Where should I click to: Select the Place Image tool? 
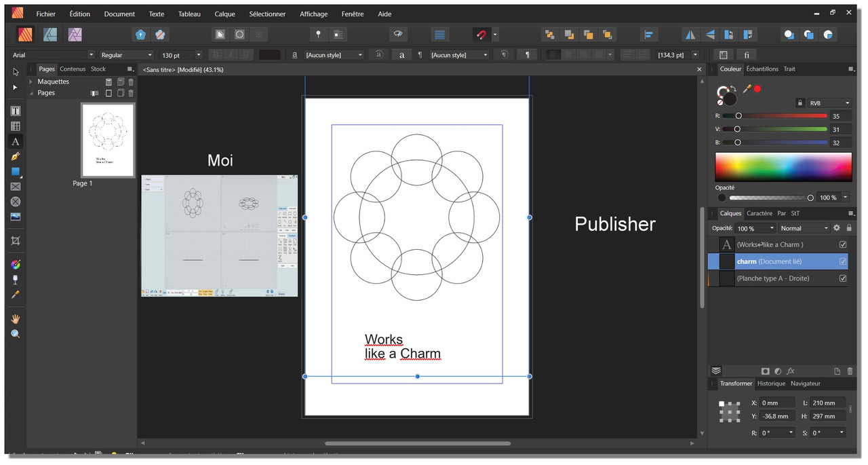[x=16, y=217]
